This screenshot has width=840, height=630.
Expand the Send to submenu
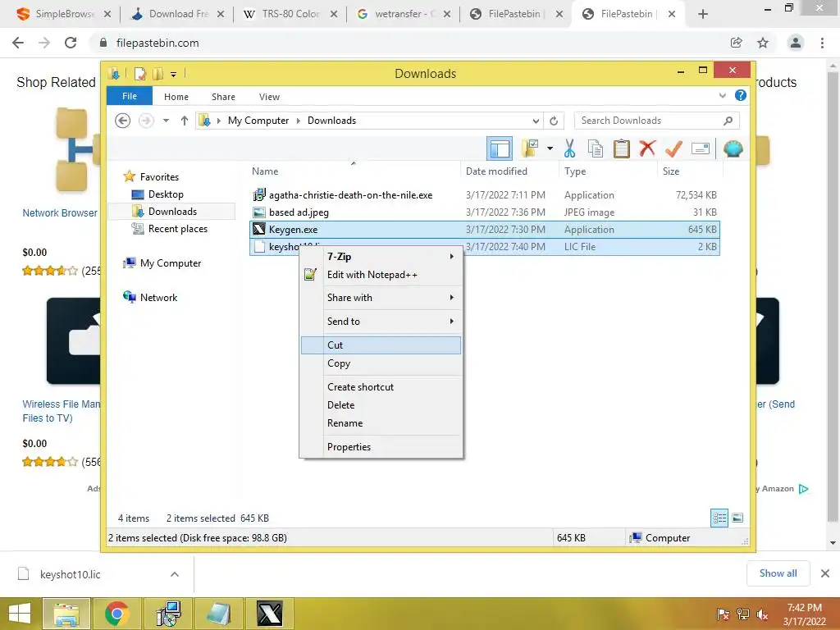[381, 322]
